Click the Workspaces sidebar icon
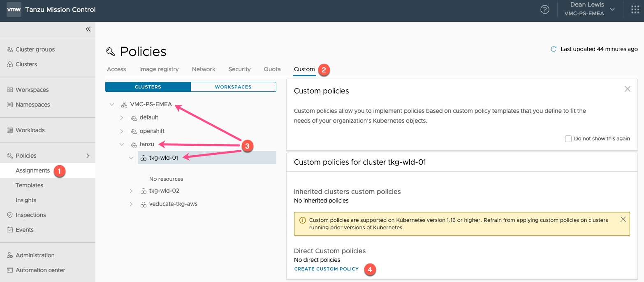644x282 pixels. pyautogui.click(x=10, y=90)
